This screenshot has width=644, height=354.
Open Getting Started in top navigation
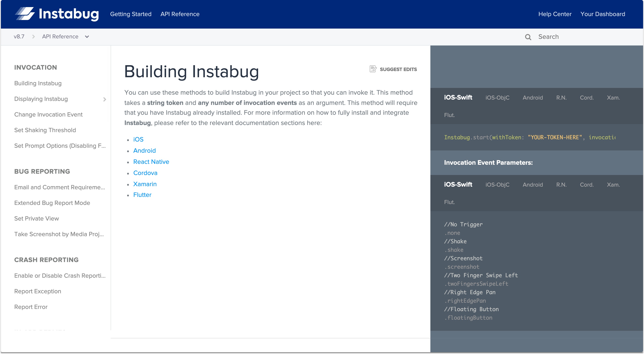130,14
